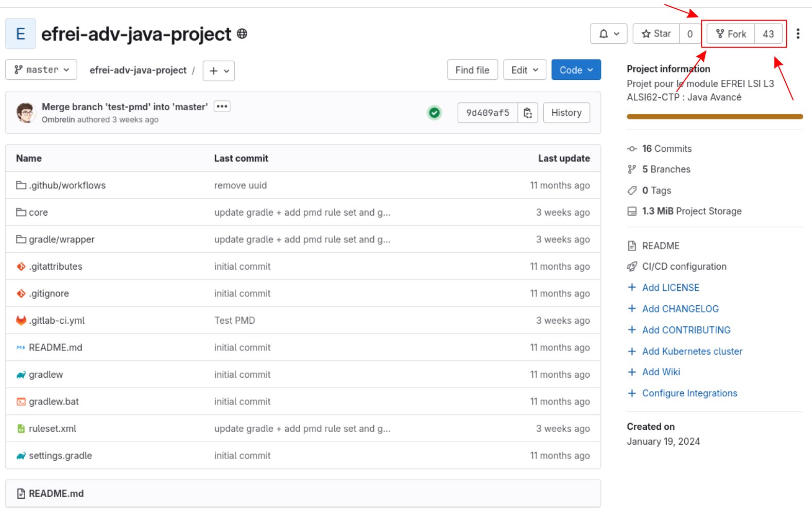This screenshot has width=812, height=524.
Task: Open the .gitattributes file
Action: (x=56, y=266)
